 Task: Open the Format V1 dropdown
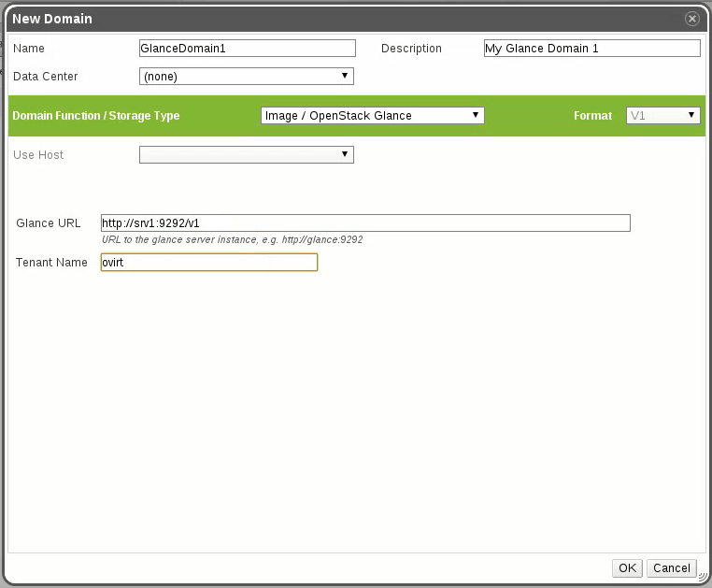(x=662, y=116)
